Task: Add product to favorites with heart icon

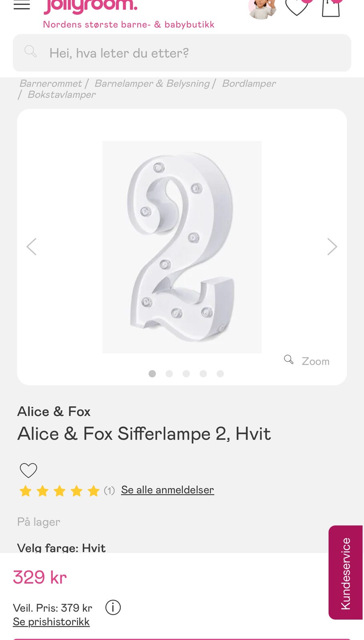Action: click(28, 470)
